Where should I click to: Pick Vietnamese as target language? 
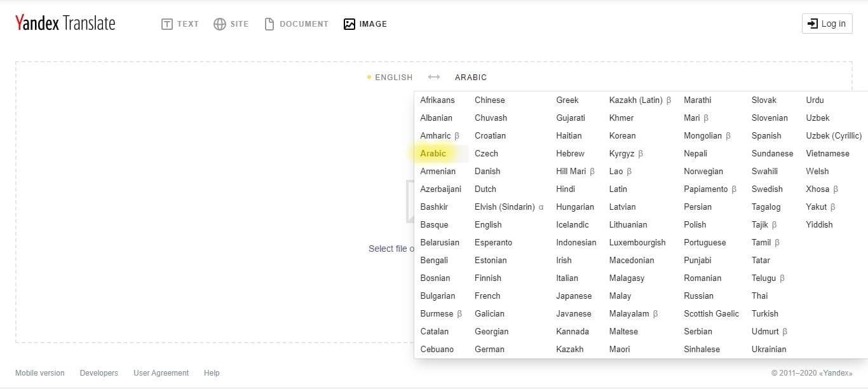[827, 153]
